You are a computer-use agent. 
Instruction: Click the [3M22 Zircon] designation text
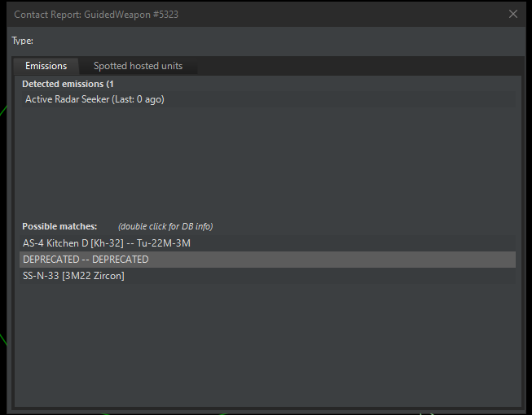coord(93,276)
